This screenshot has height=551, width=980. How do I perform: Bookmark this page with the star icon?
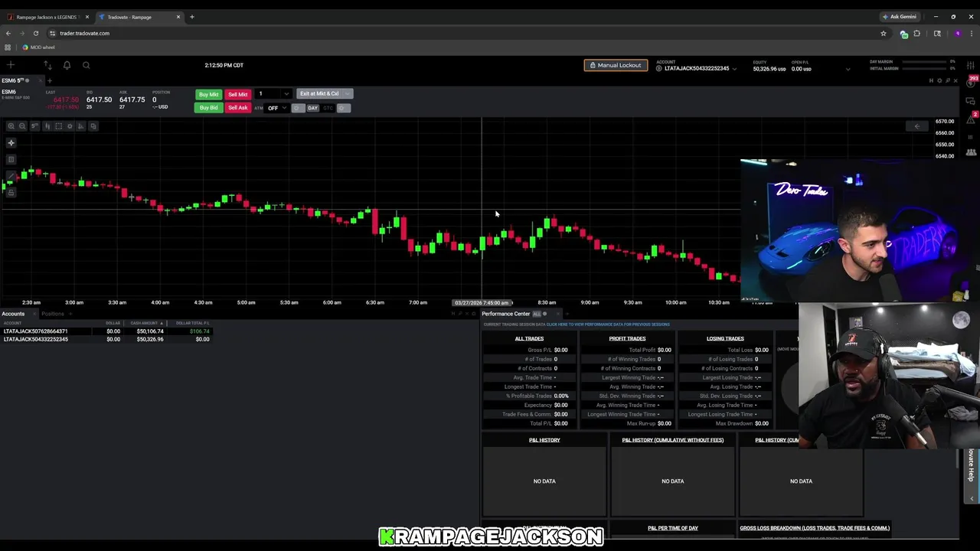click(883, 33)
